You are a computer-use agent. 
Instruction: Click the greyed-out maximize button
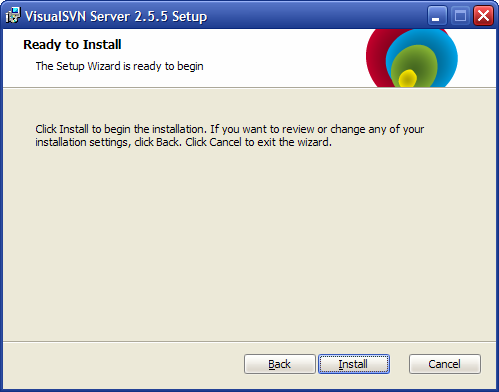[x=460, y=16]
